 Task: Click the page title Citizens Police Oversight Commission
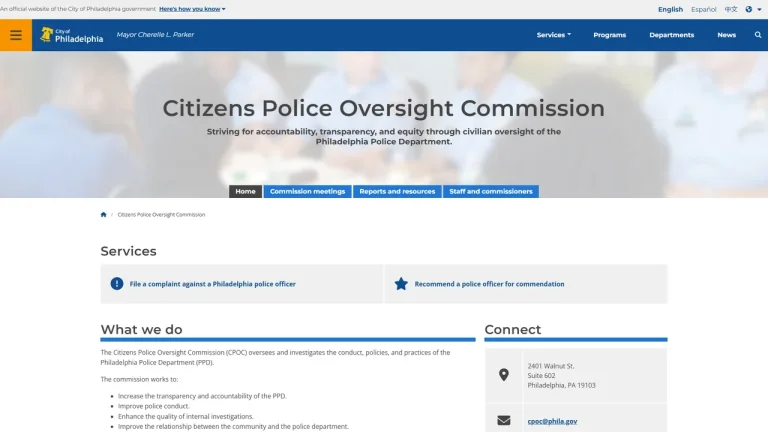384,108
